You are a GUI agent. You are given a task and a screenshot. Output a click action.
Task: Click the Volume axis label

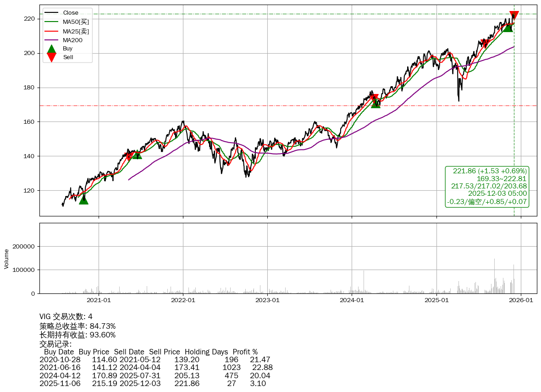(x=6, y=259)
